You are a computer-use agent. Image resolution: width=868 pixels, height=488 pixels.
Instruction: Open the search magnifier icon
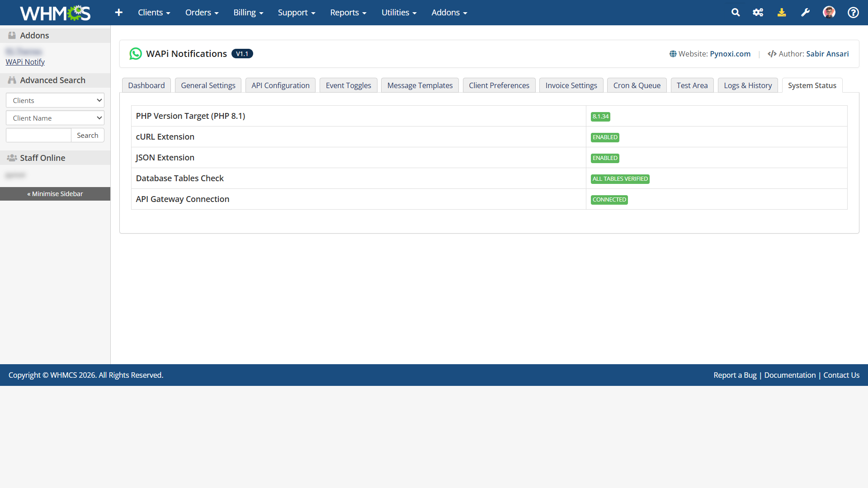tap(736, 13)
